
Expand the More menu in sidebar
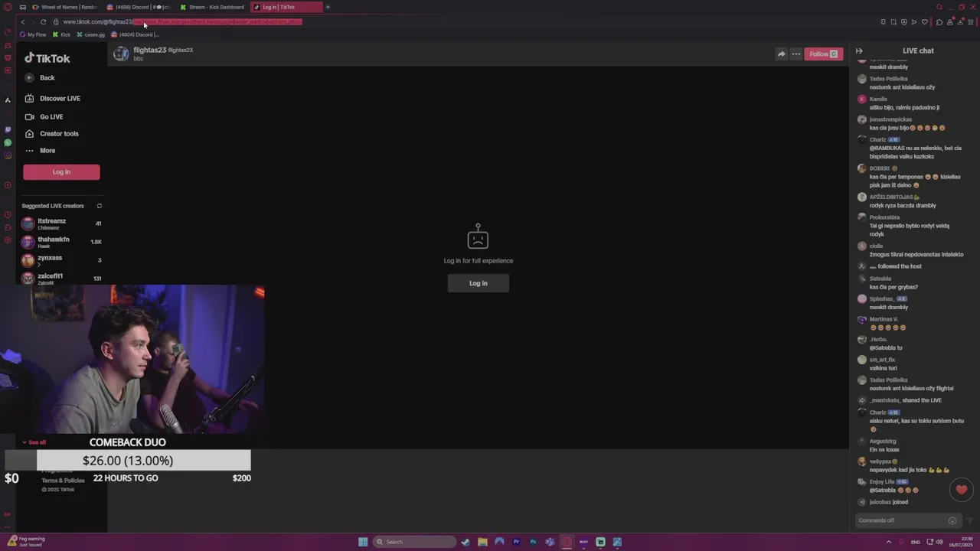pyautogui.click(x=40, y=150)
